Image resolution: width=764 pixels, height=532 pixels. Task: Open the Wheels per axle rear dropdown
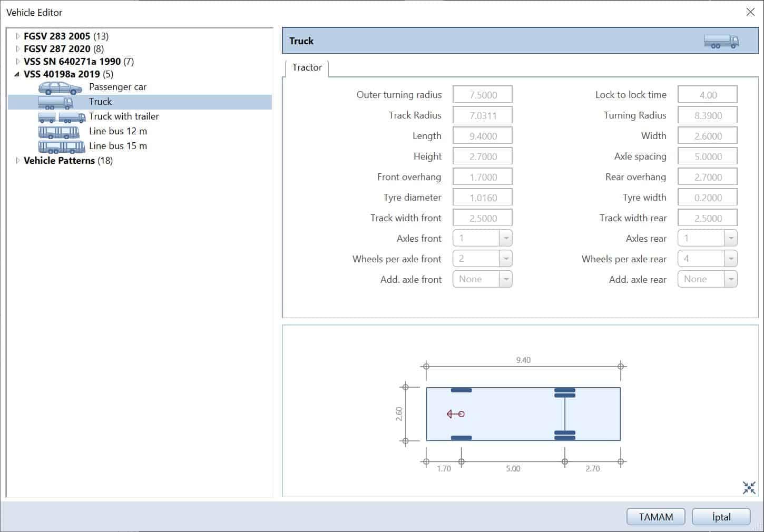coord(730,259)
